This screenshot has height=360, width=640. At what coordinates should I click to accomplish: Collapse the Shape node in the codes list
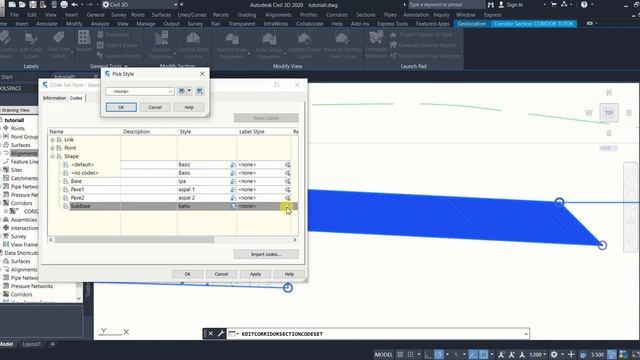(52, 156)
